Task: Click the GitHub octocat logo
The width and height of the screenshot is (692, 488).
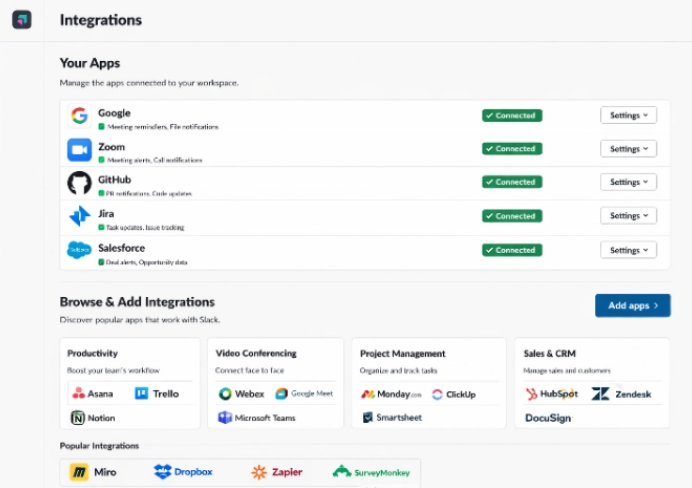Action: click(x=79, y=183)
